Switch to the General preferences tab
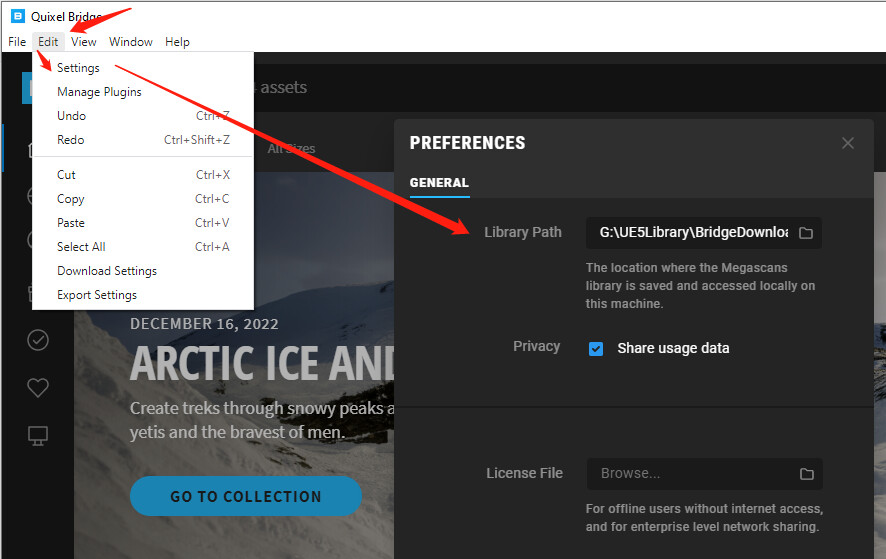 [x=439, y=183]
